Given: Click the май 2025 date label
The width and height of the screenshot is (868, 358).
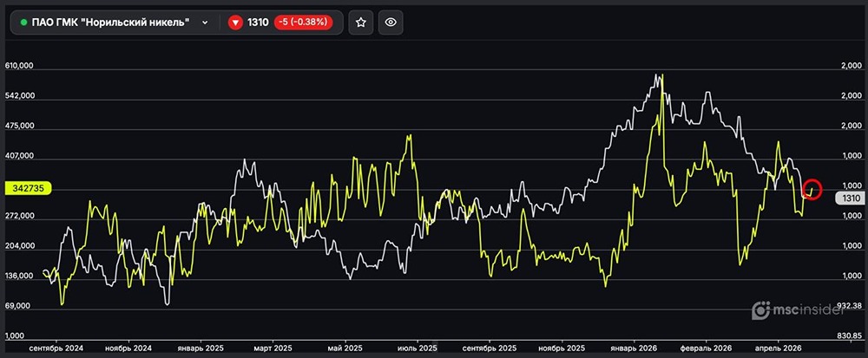Looking at the screenshot, I should click(345, 348).
